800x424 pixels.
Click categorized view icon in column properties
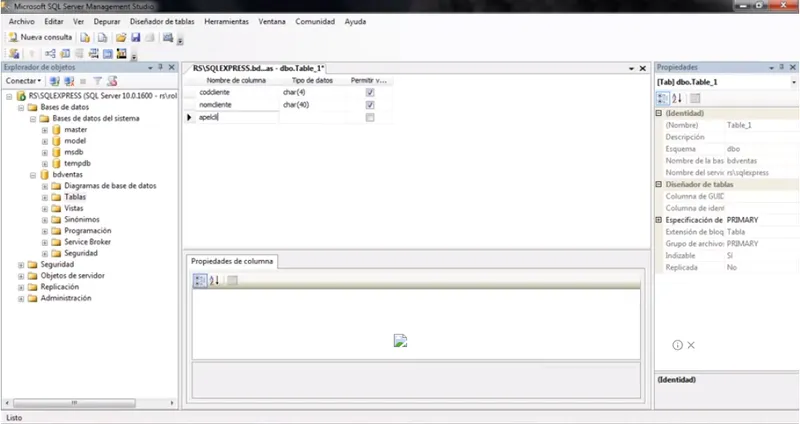(x=200, y=280)
